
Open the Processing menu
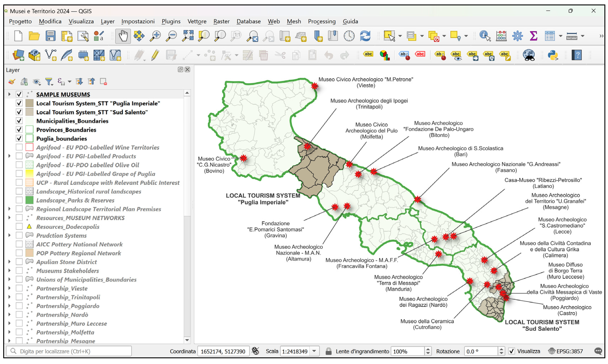pyautogui.click(x=322, y=21)
